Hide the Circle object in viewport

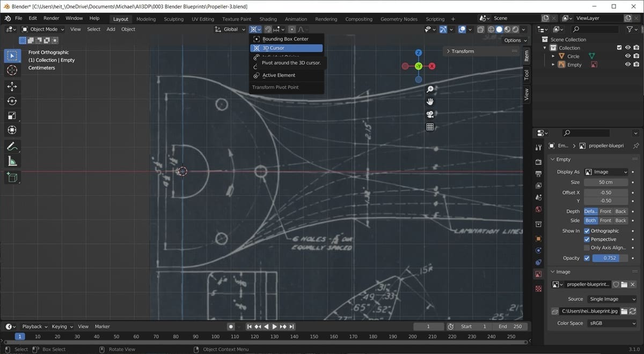pyautogui.click(x=628, y=56)
